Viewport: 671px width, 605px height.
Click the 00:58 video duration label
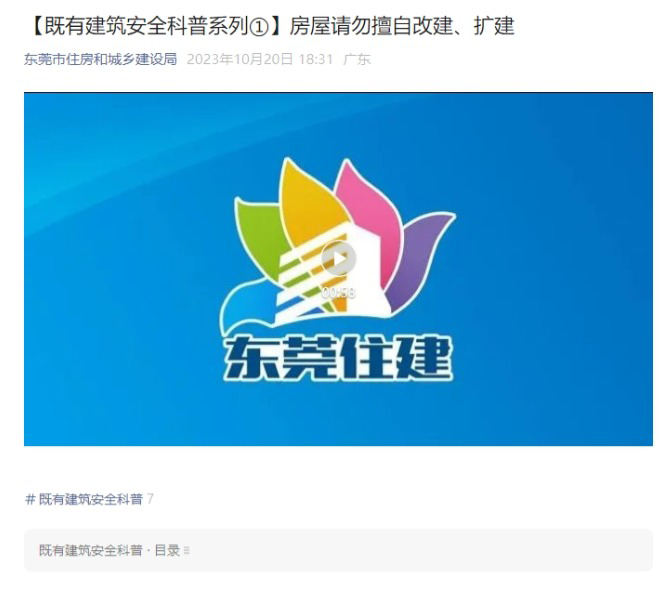(338, 292)
